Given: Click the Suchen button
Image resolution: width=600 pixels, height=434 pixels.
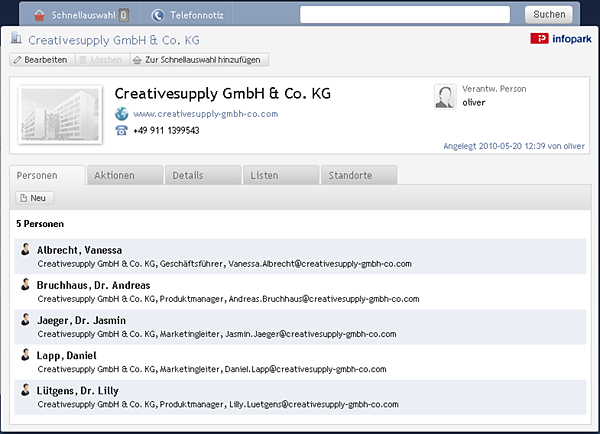Looking at the screenshot, I should 549,15.
